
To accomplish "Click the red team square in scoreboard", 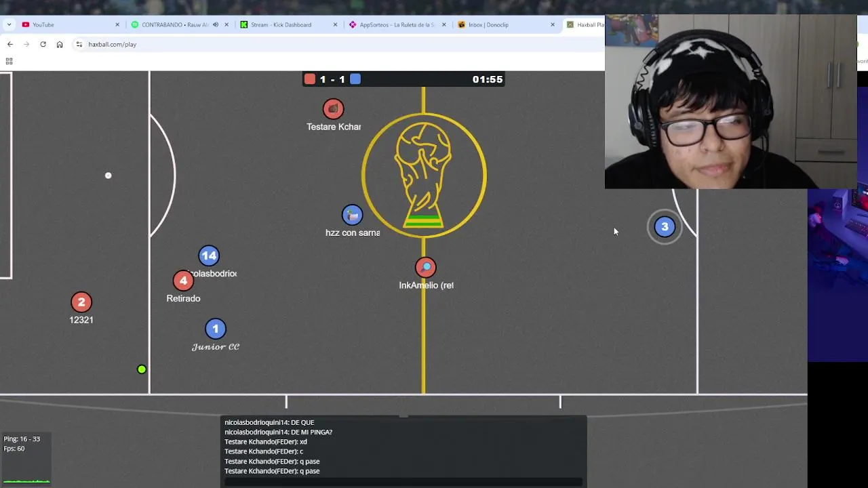I will tap(310, 79).
